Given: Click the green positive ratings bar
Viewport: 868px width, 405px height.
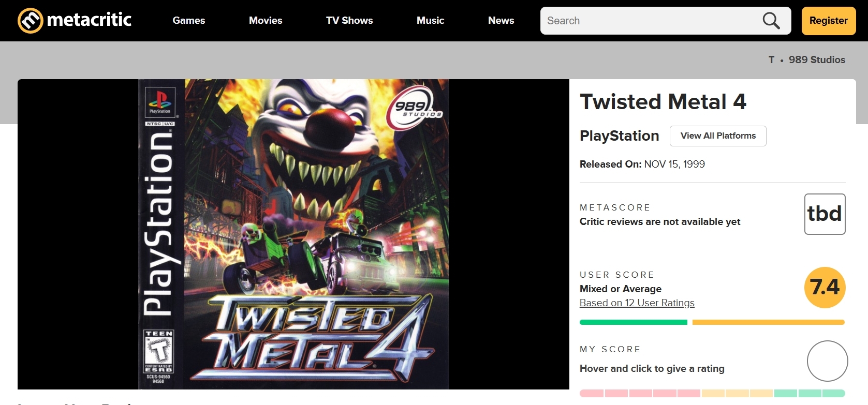Looking at the screenshot, I should coord(633,322).
